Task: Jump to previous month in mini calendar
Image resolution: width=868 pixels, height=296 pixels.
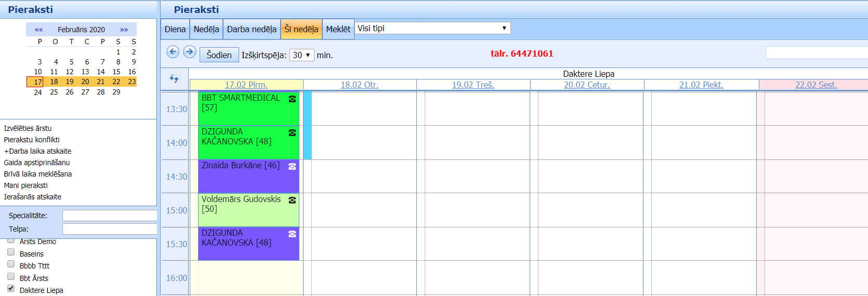Action: click(x=39, y=30)
